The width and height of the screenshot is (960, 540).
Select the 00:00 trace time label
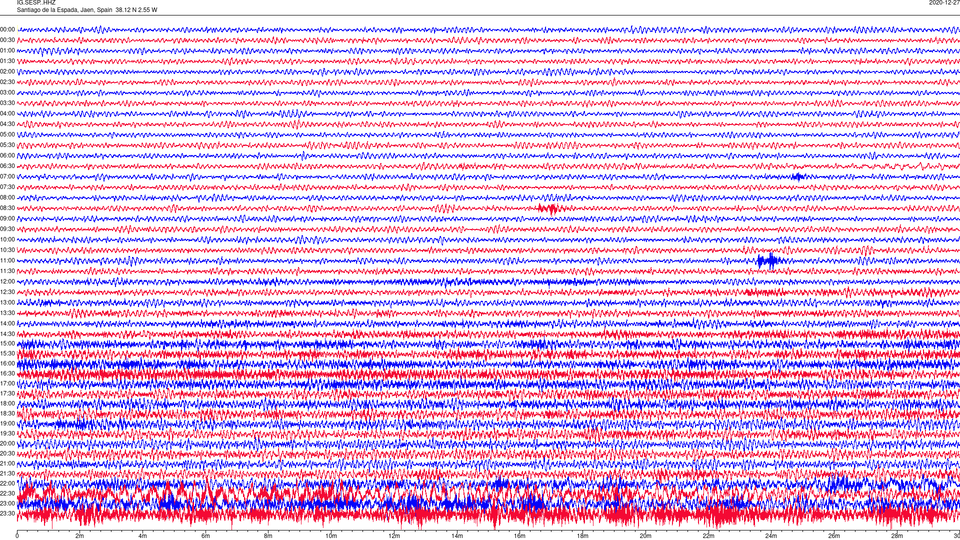tap(7, 29)
